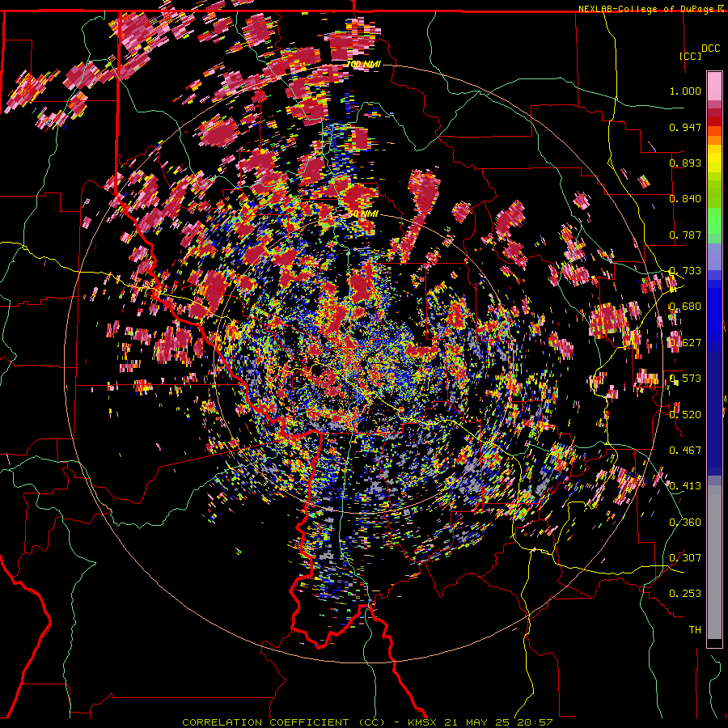728x728 pixels.
Task: Select the 0.520 scale value
Action: [x=685, y=415]
